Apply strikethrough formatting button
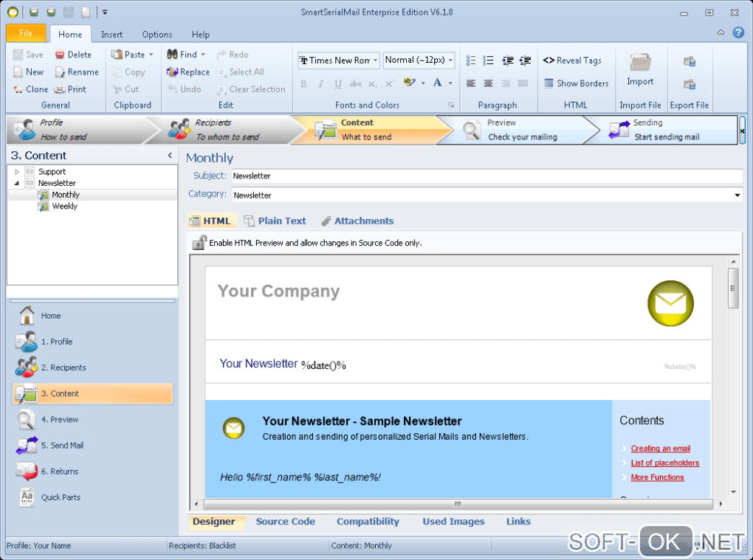This screenshot has width=753, height=560. pyautogui.click(x=355, y=83)
